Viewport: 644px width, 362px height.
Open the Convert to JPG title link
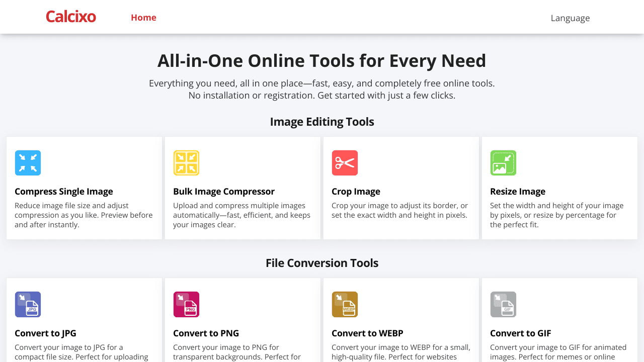[45, 333]
